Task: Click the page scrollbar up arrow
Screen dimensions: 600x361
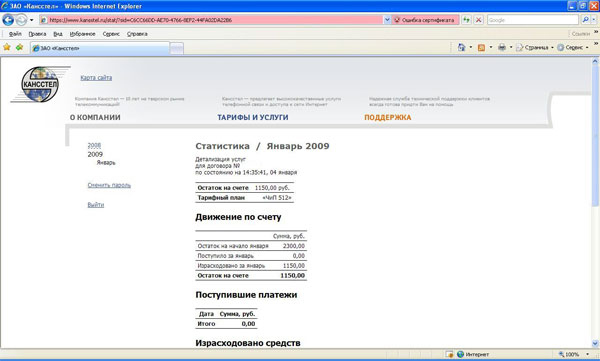Action: pyautogui.click(x=595, y=61)
